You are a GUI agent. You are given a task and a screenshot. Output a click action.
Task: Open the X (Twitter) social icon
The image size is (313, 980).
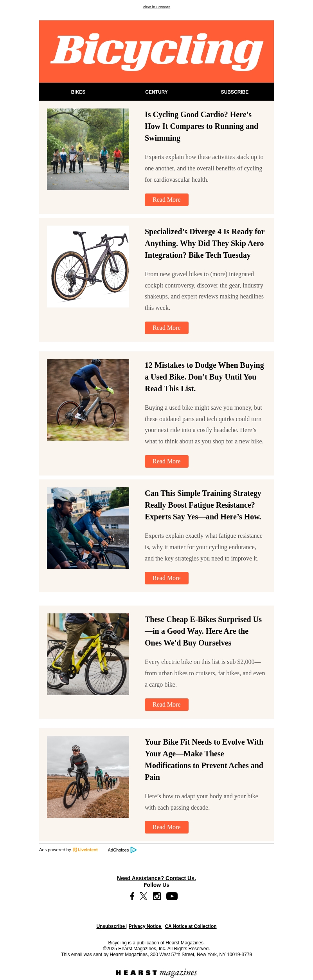coord(144,896)
